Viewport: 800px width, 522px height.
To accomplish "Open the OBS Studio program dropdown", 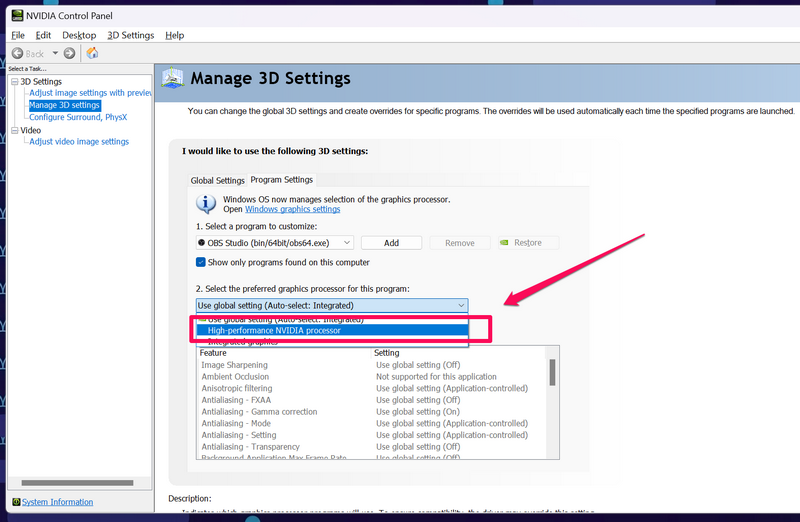I will tap(274, 243).
